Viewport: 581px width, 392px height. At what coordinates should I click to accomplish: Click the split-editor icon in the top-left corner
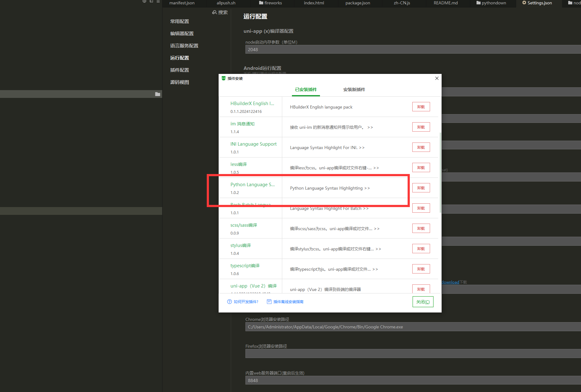click(151, 1)
